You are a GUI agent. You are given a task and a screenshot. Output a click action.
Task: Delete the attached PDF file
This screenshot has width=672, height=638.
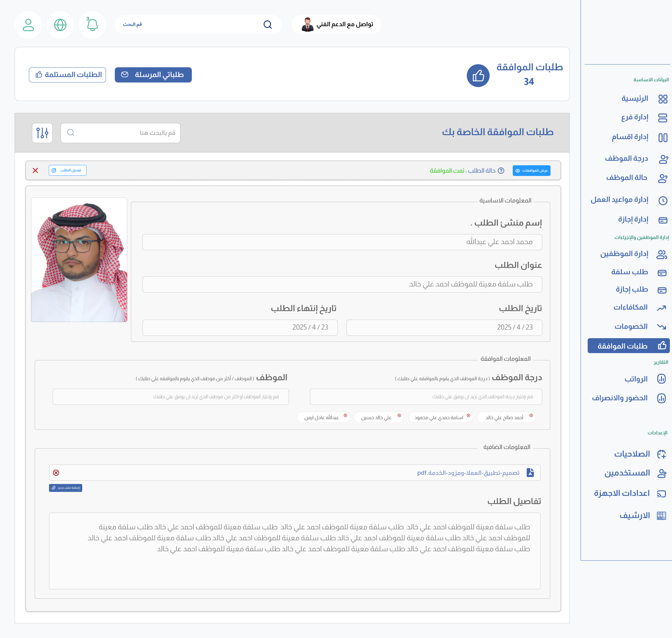click(57, 472)
